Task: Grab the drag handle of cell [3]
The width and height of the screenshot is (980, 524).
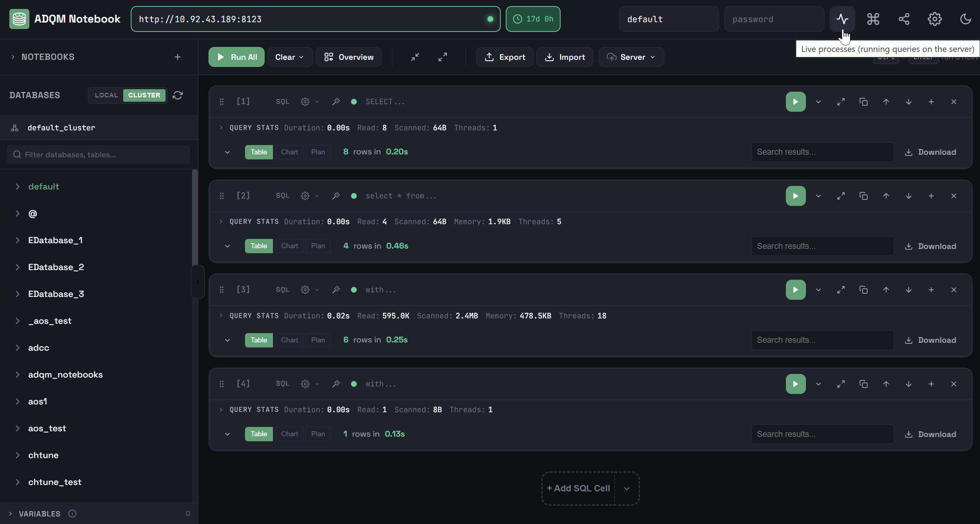Action: point(221,290)
